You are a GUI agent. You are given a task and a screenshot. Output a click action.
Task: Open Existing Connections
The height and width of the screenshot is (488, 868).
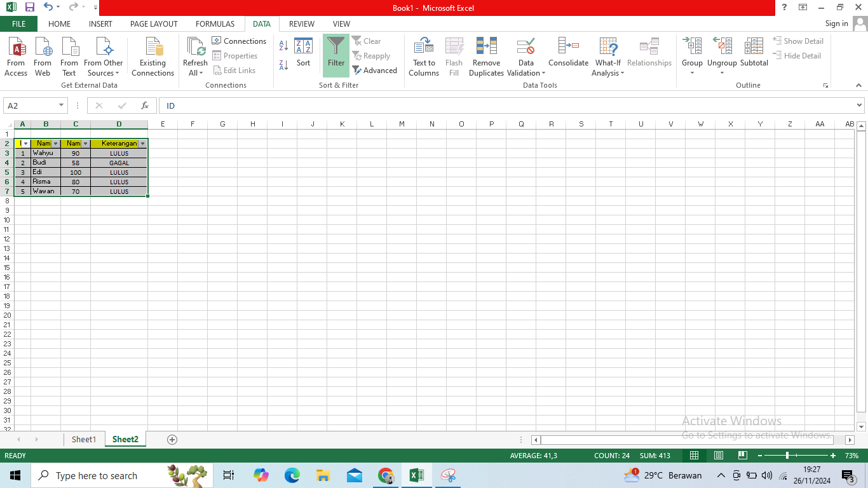(153, 57)
